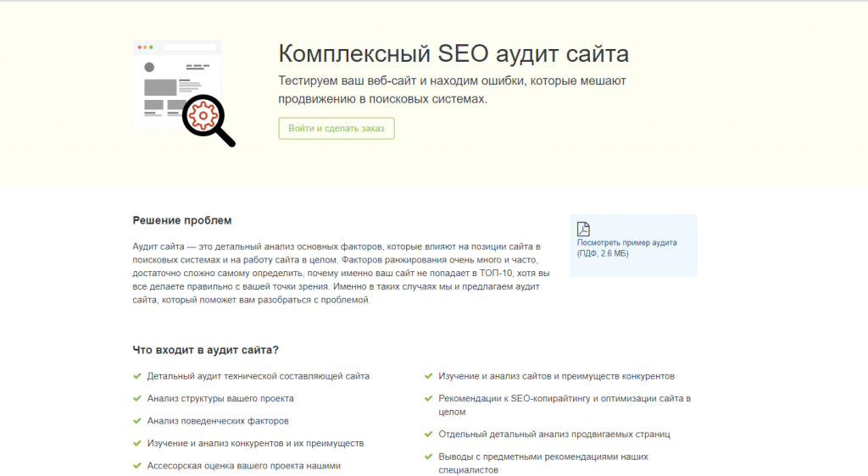The width and height of the screenshot is (868, 476).
Task: Click the paragraph starting "Аудит сайта — это"
Action: point(341,272)
